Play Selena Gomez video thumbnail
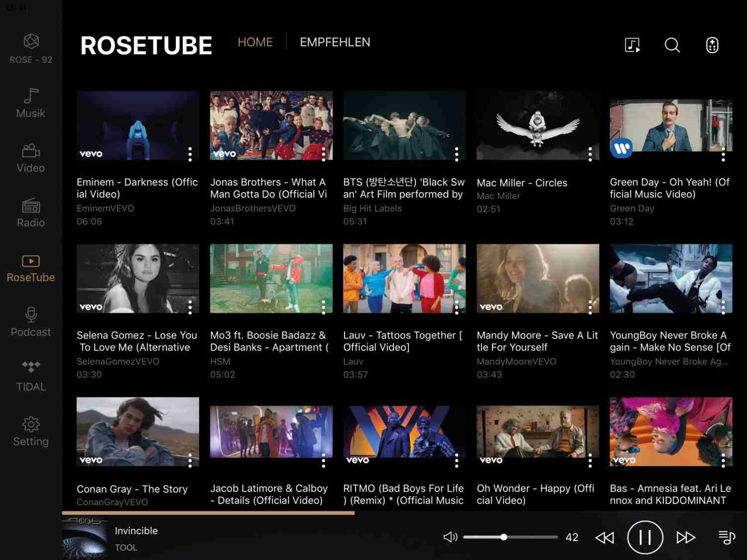This screenshot has height=560, width=747. 138,278
